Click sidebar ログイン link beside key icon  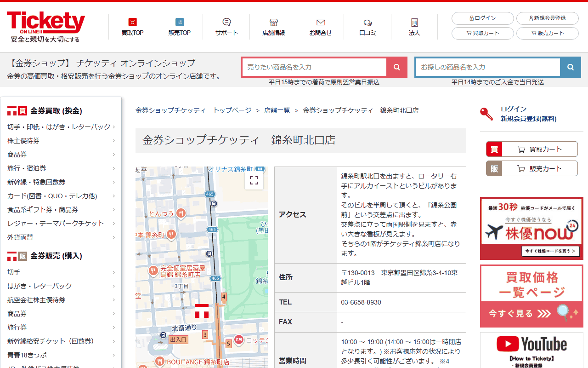[x=513, y=109]
